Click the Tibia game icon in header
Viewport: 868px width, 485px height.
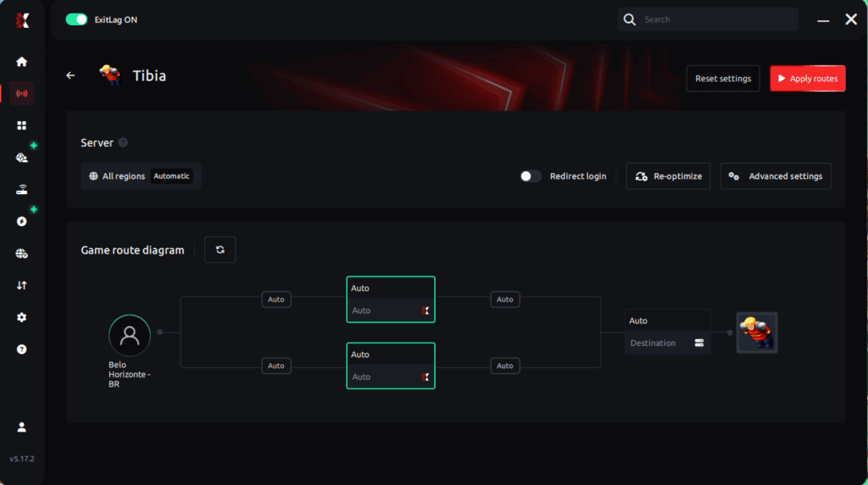click(109, 75)
